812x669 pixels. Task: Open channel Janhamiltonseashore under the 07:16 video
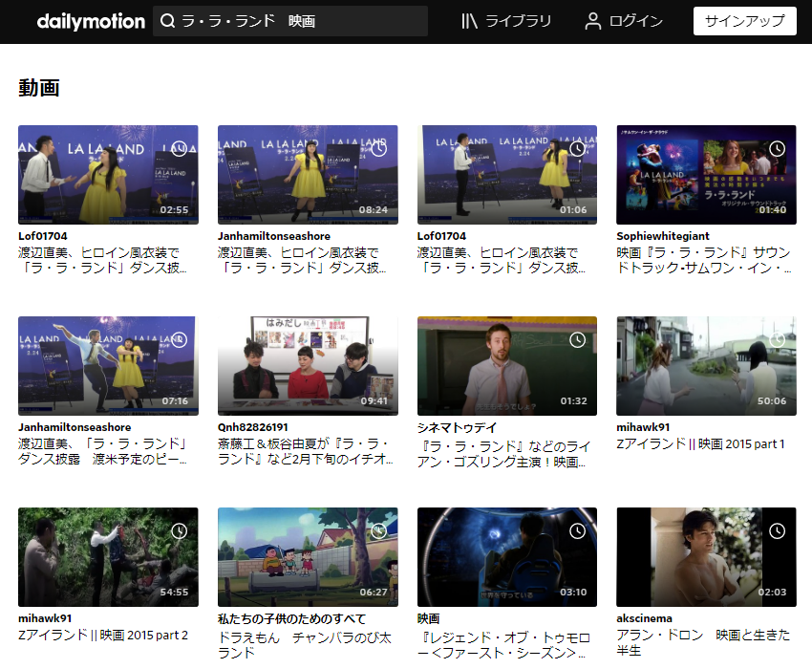pos(75,427)
